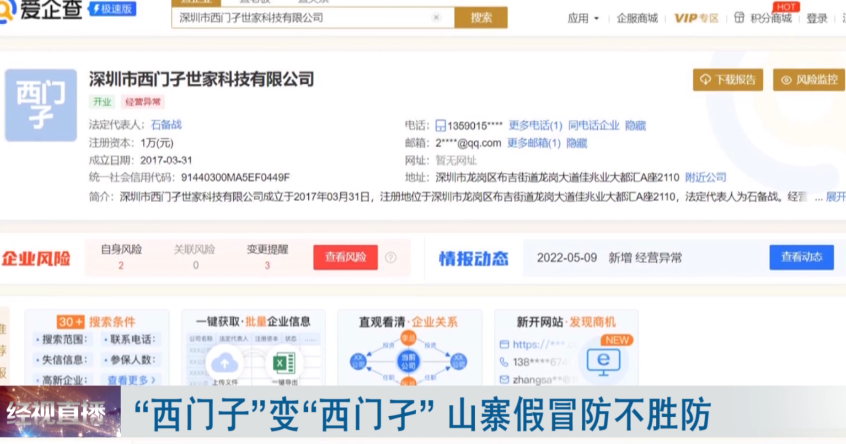Expand the company intro with 展开
Screen dimensions: 846x444
pyautogui.click(x=835, y=197)
